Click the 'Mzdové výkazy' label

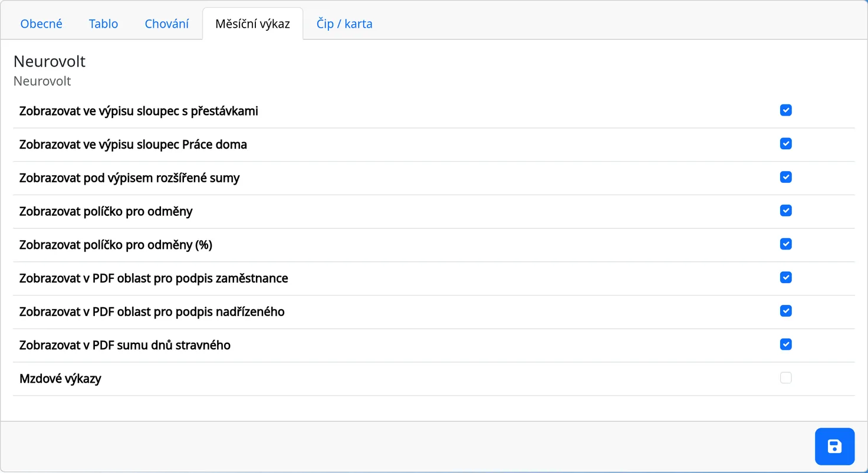coord(60,379)
